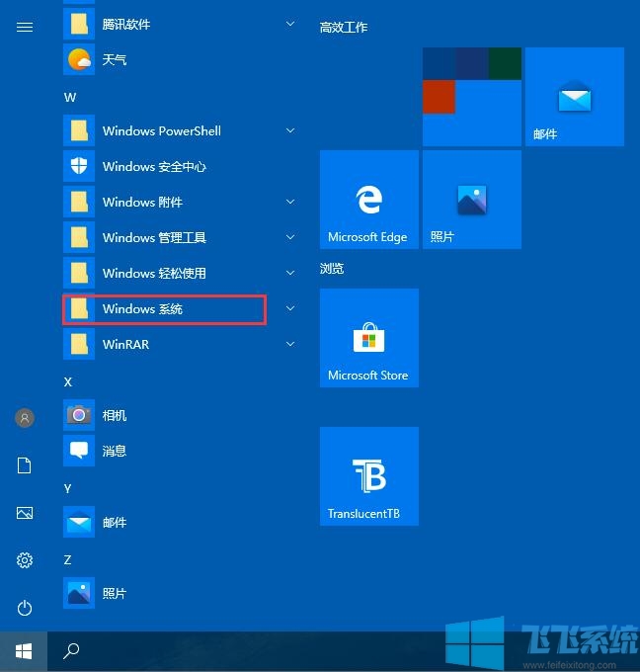
Task: Select 天气 in the app list
Action: tap(115, 60)
